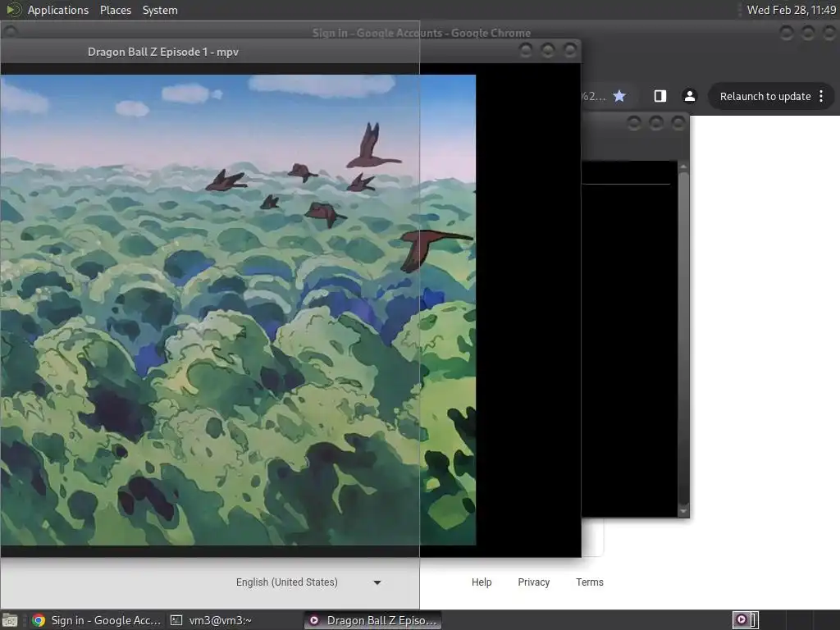The width and height of the screenshot is (840, 630).
Task: Click the desktop logo icon beside Applications
Action: pos(13,10)
